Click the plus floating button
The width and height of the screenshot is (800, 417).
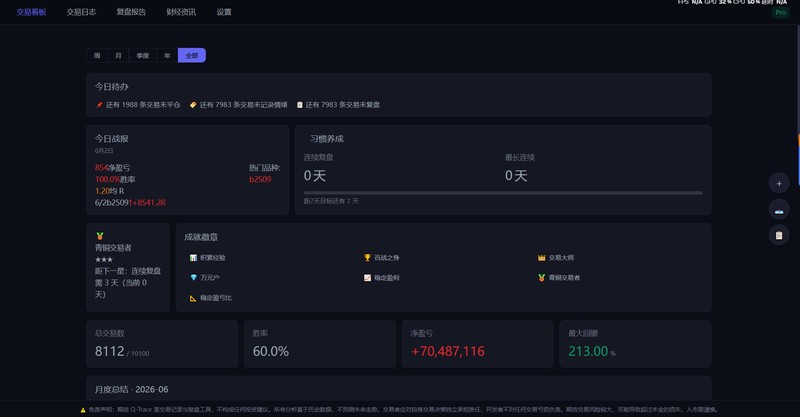point(779,183)
